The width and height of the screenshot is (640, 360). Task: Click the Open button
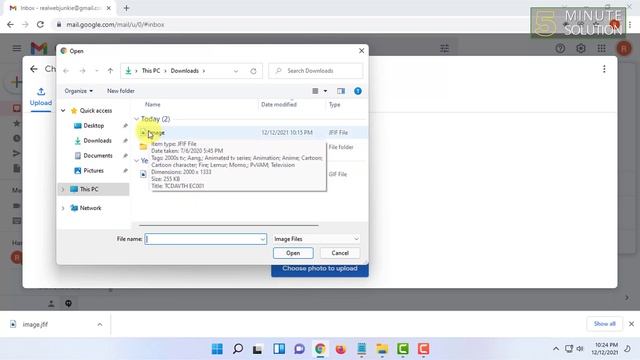click(x=293, y=253)
